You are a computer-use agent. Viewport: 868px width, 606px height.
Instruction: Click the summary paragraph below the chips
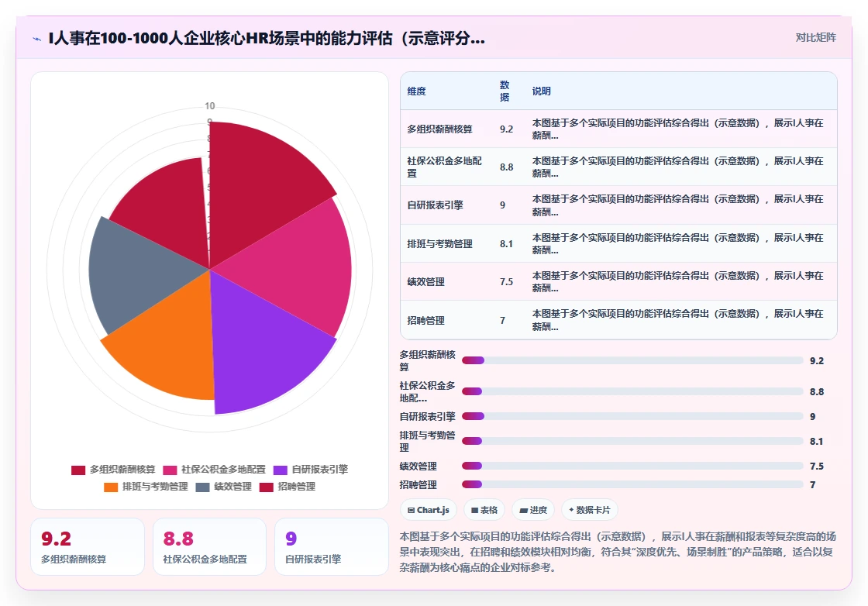point(618,552)
